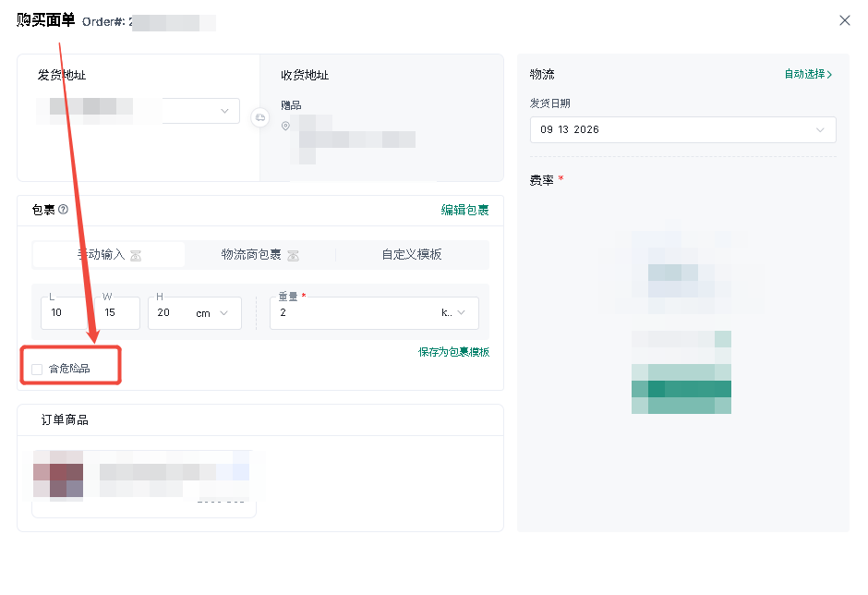Click the 保存为包裹模板 link
Screen dimensions: 868x595
454,352
